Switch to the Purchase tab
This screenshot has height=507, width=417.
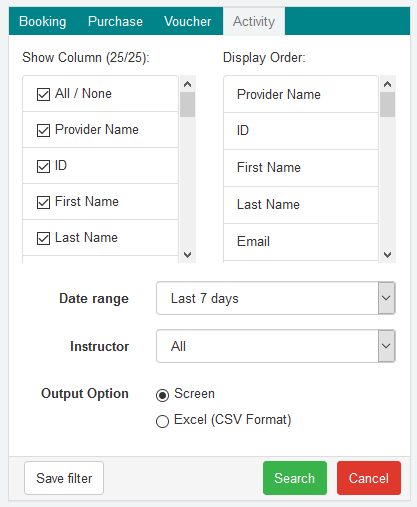click(115, 21)
